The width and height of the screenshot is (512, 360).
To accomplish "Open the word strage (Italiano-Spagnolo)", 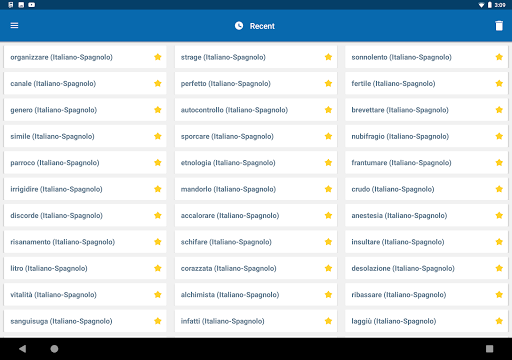I will 256,57.
